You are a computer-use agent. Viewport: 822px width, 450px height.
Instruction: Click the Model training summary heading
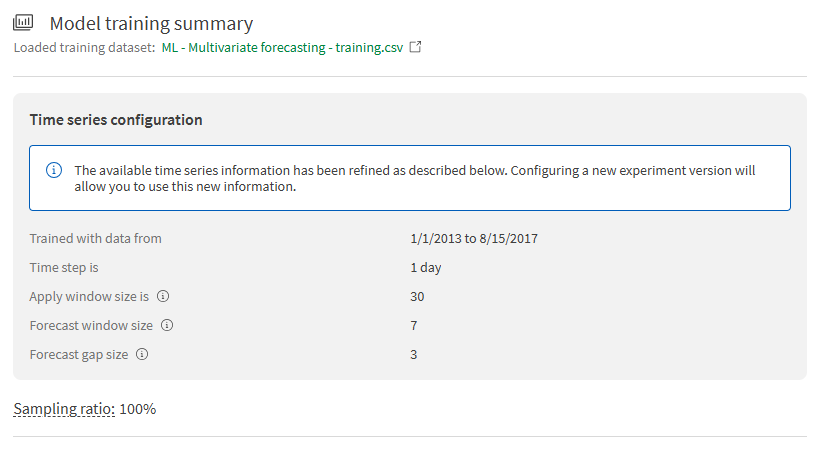pyautogui.click(x=151, y=23)
